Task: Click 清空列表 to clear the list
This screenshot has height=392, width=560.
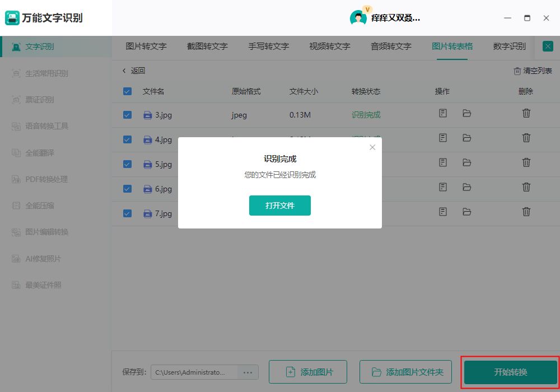Action: 533,71
